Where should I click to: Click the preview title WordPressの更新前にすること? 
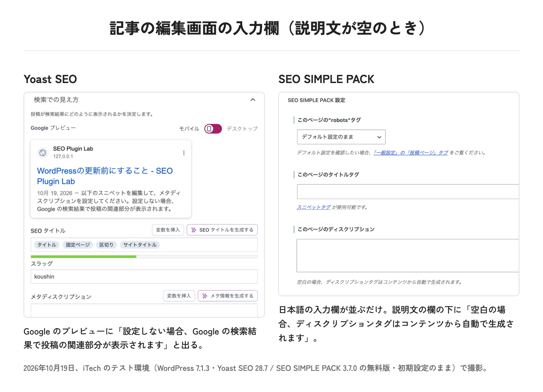point(105,176)
